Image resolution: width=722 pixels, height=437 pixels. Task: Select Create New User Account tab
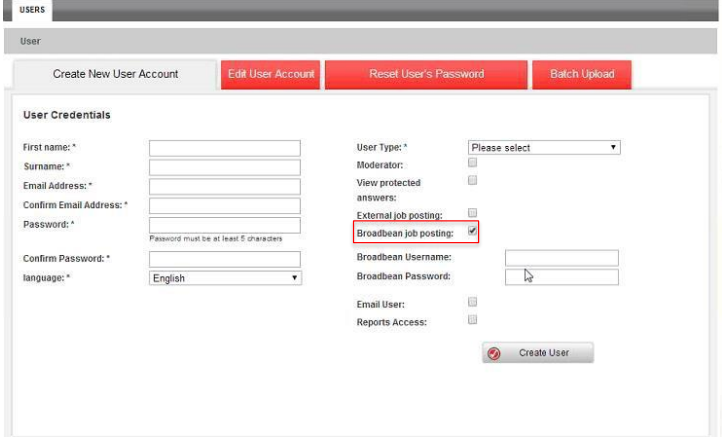point(115,74)
